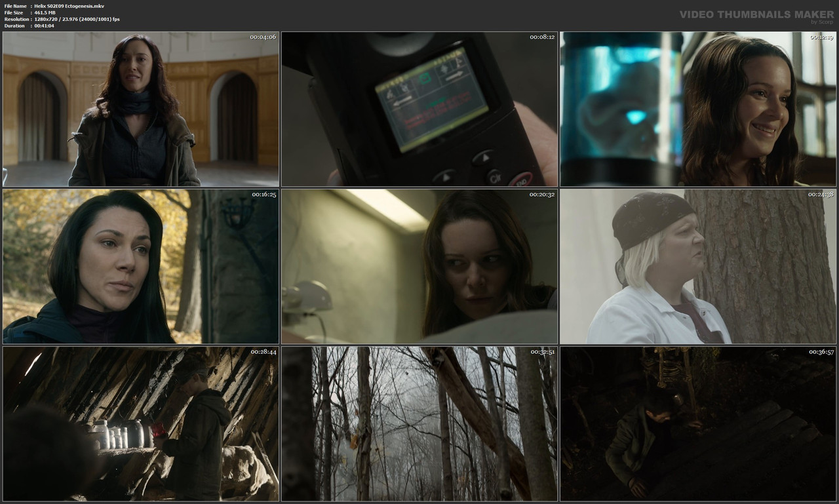Select the thumbnail timestamped 00:12:19
This screenshot has height=504, width=839.
[x=698, y=109]
